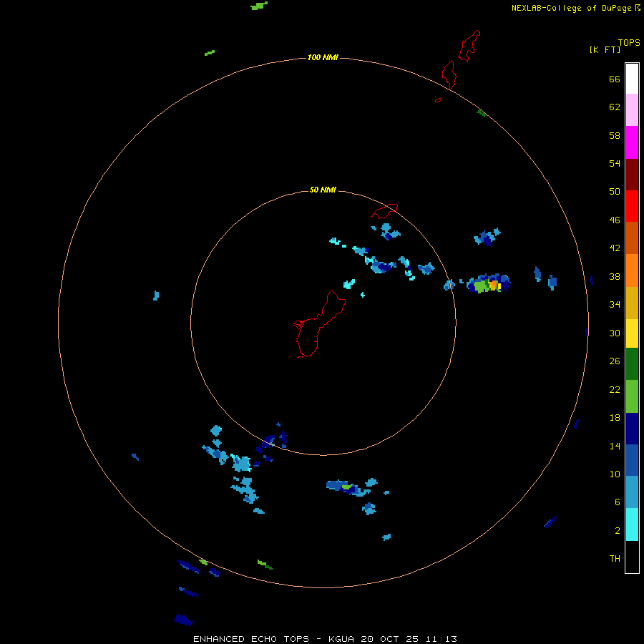Click the 42 legend value
Screen dimensions: 644x644
tap(615, 248)
